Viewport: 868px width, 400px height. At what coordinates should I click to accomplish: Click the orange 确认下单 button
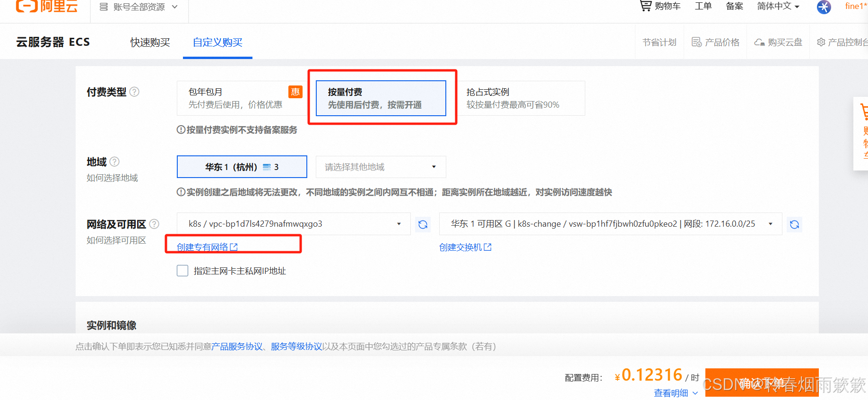[762, 383]
